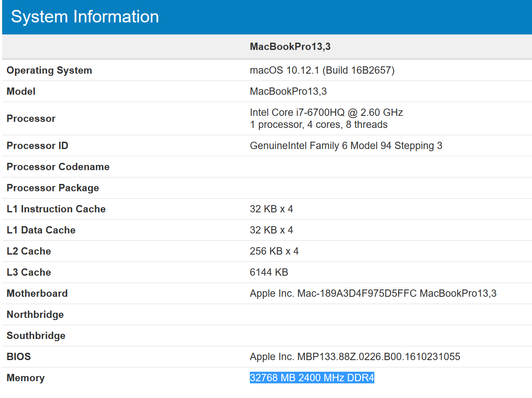Viewport: 532px width, 398px height.
Task: Select 32 KB x 4 in L1 Data Cache row
Action: click(x=271, y=230)
